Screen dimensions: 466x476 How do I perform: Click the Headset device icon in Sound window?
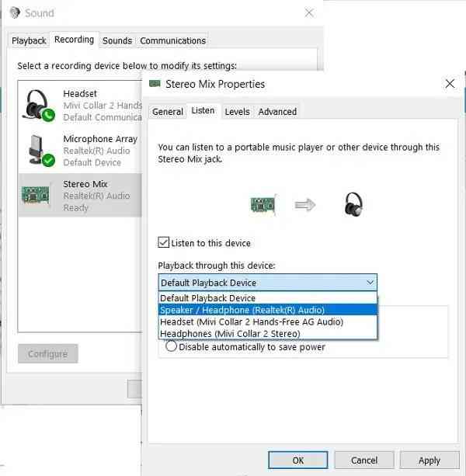click(39, 106)
